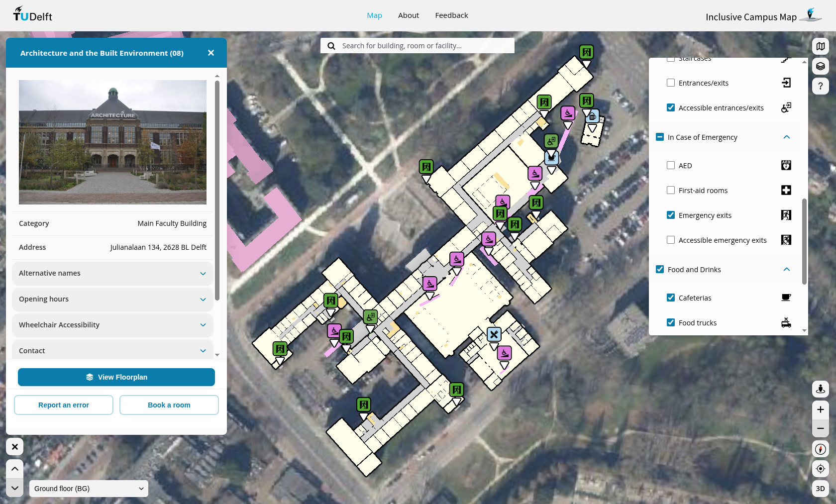The width and height of the screenshot is (836, 504).
Task: Open the basemap selector icon
Action: [820, 46]
